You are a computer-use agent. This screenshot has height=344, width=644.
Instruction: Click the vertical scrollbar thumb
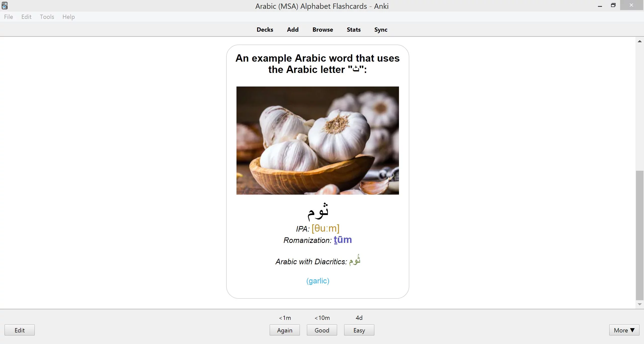click(x=639, y=235)
